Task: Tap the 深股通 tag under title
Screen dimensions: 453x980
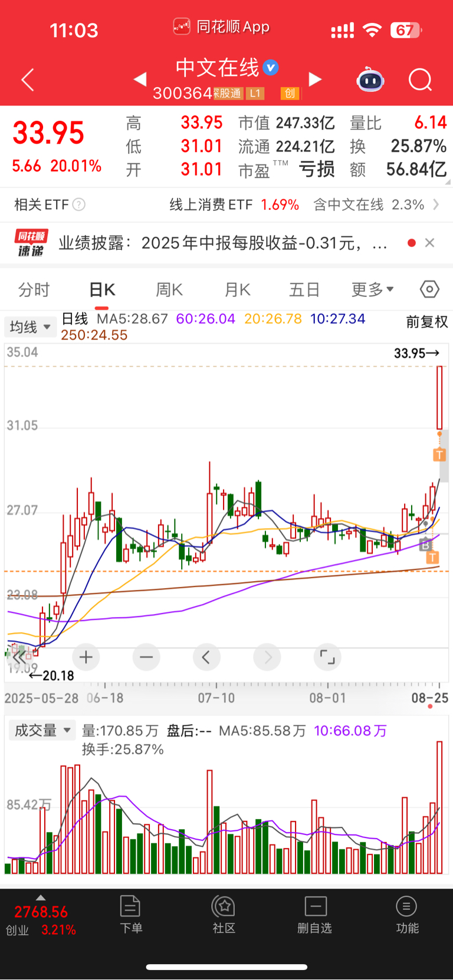Action: [x=228, y=93]
